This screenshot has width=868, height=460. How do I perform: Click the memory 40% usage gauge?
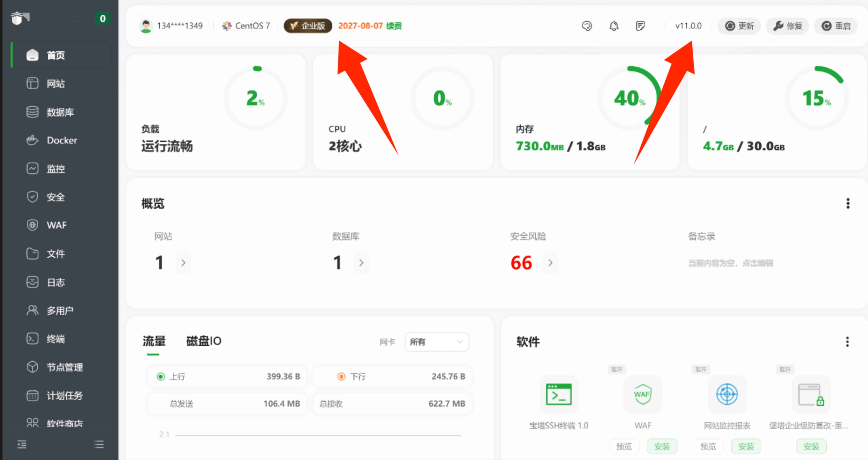630,98
